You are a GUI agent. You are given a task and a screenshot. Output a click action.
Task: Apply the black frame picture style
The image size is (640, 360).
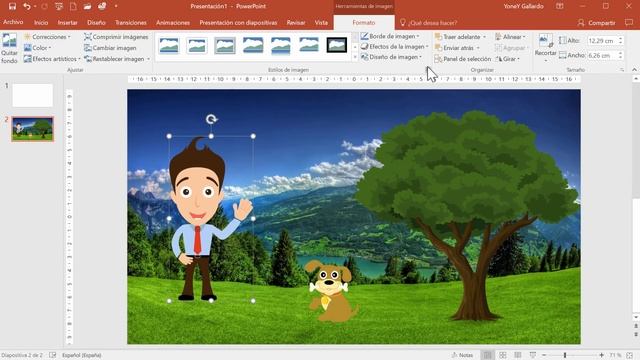coord(337,45)
